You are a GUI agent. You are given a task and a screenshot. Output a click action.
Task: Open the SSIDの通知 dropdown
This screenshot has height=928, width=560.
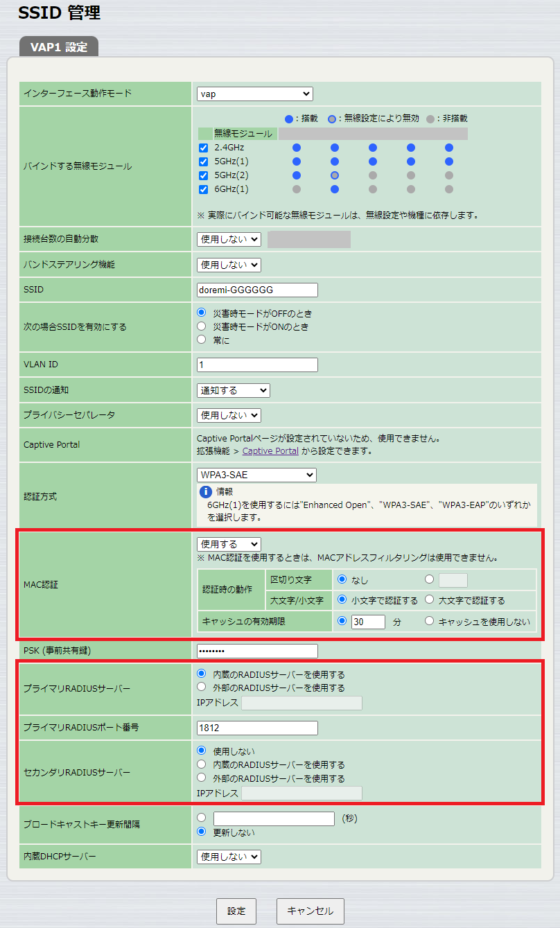pos(233,390)
